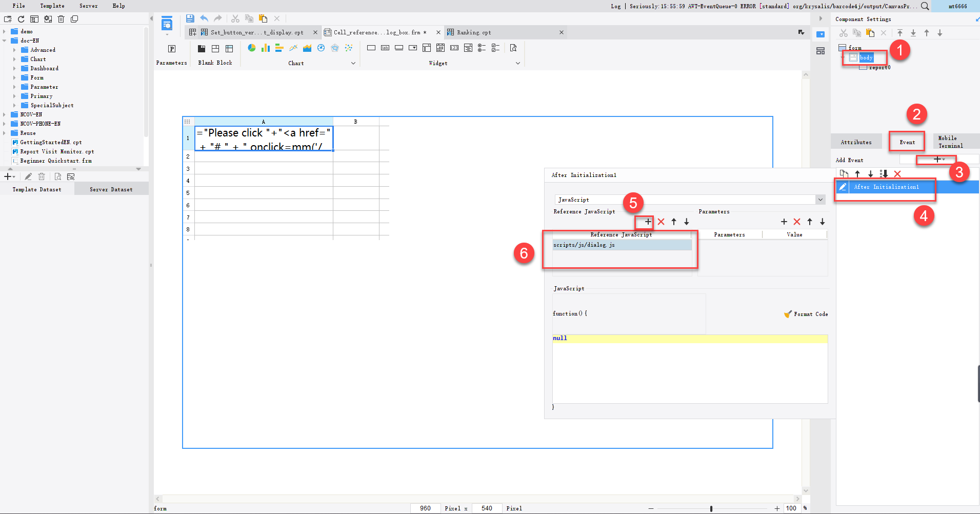Viewport: 980px width, 514px height.
Task: Add a Reference JavaScript entry with the plus
Action: coord(648,222)
